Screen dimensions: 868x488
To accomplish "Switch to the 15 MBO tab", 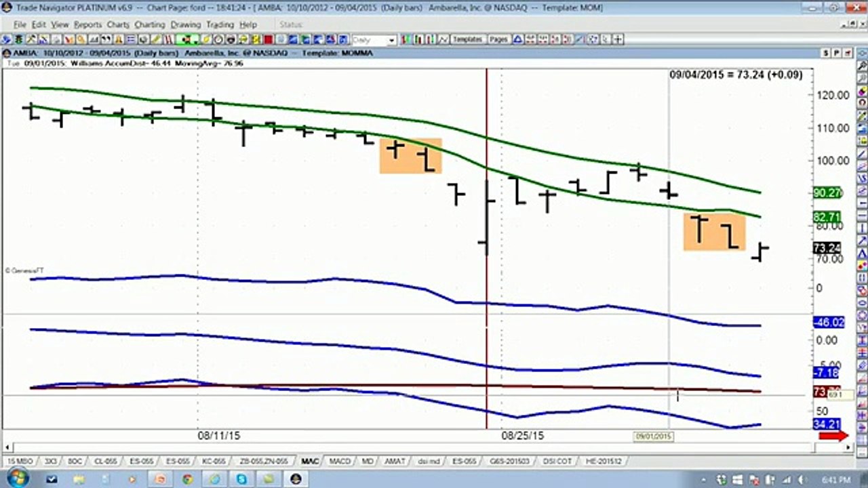I will coord(19,461).
